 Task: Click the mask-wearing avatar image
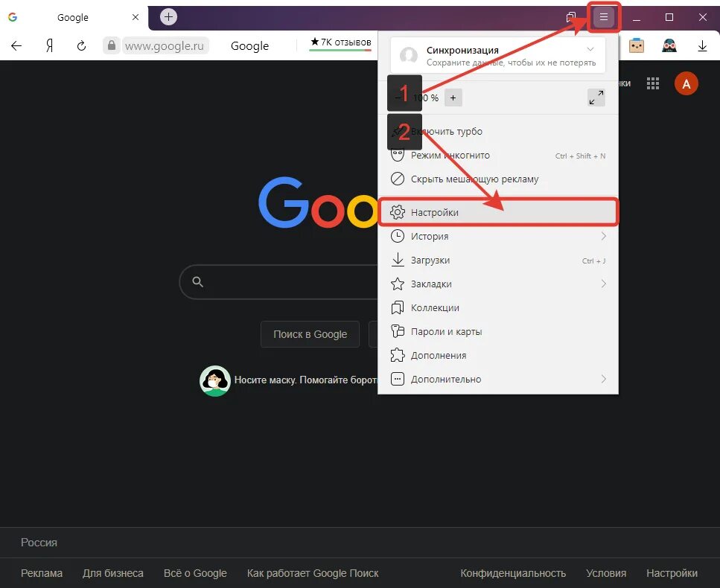point(215,381)
